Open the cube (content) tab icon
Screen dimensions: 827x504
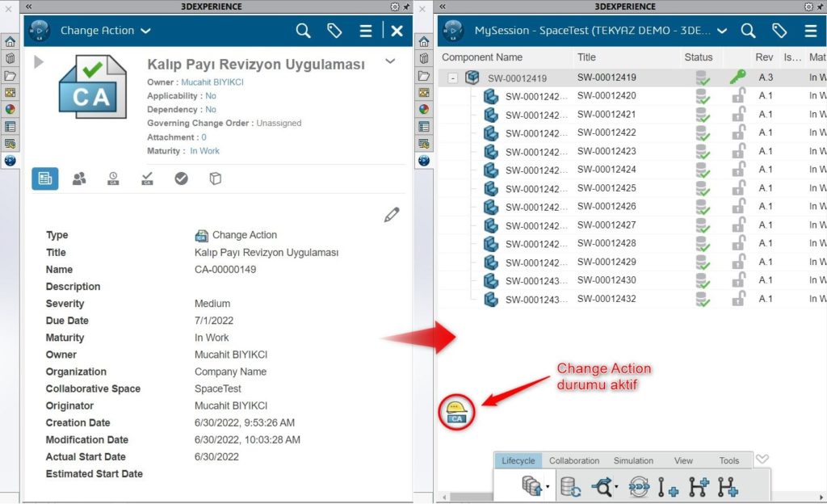(x=215, y=178)
